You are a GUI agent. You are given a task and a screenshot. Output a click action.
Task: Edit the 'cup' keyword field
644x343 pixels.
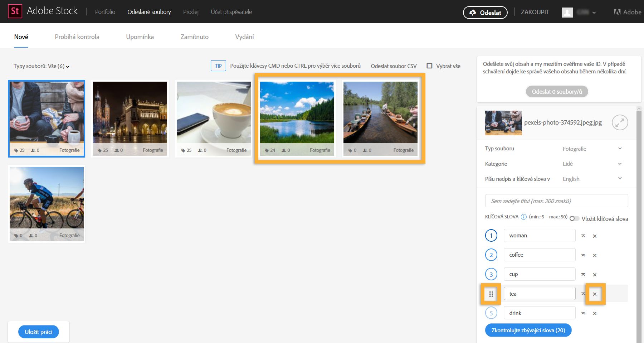click(x=540, y=274)
